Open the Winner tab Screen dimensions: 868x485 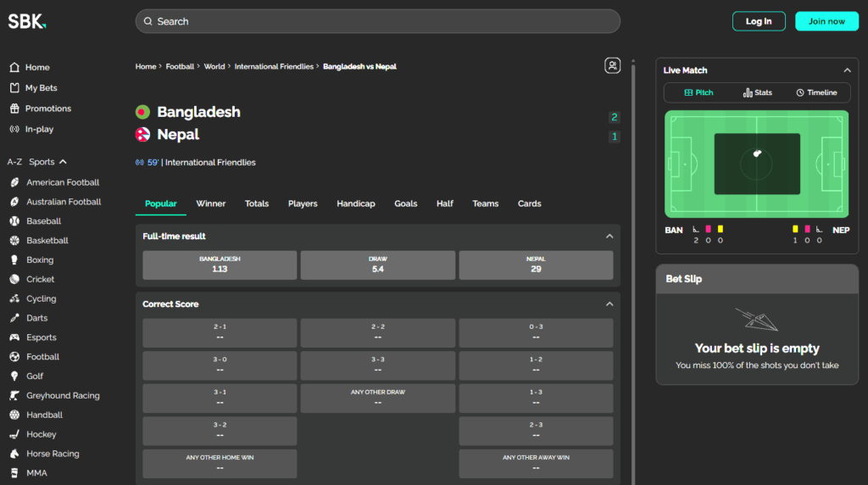(x=211, y=203)
